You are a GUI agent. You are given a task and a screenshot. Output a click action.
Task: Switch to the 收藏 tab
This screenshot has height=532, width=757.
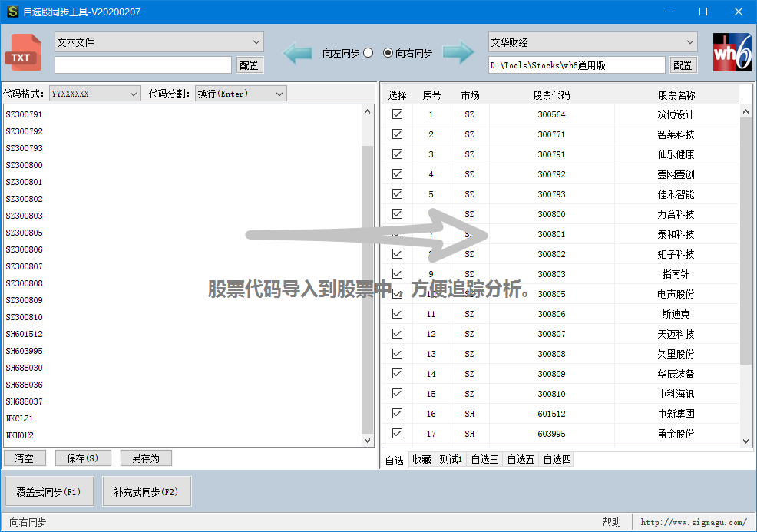tap(421, 460)
